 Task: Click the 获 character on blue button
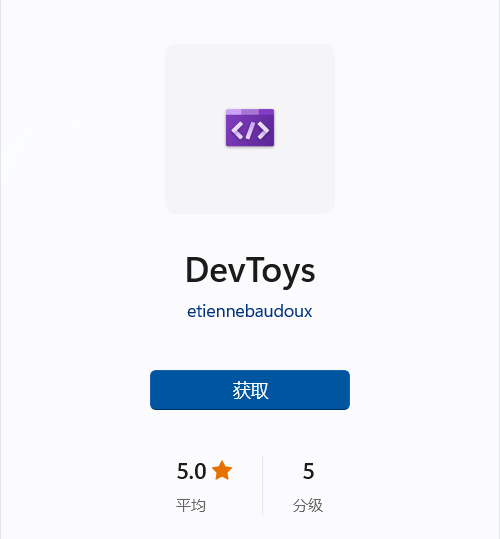(241, 390)
